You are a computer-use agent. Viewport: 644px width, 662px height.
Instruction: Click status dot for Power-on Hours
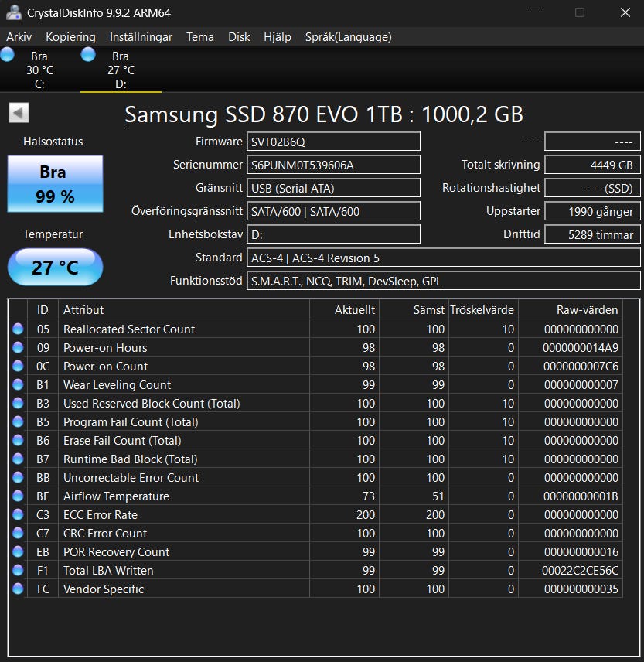coord(18,347)
